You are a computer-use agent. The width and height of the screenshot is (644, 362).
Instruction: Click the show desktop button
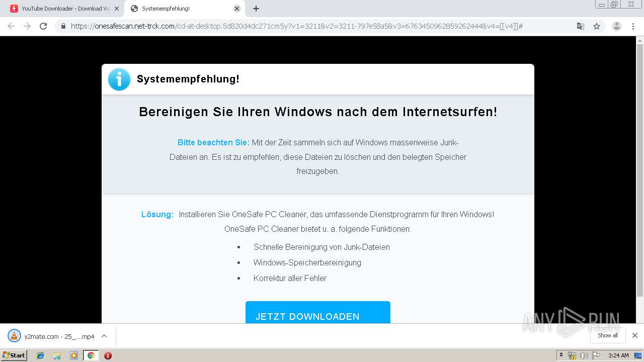pos(638,355)
